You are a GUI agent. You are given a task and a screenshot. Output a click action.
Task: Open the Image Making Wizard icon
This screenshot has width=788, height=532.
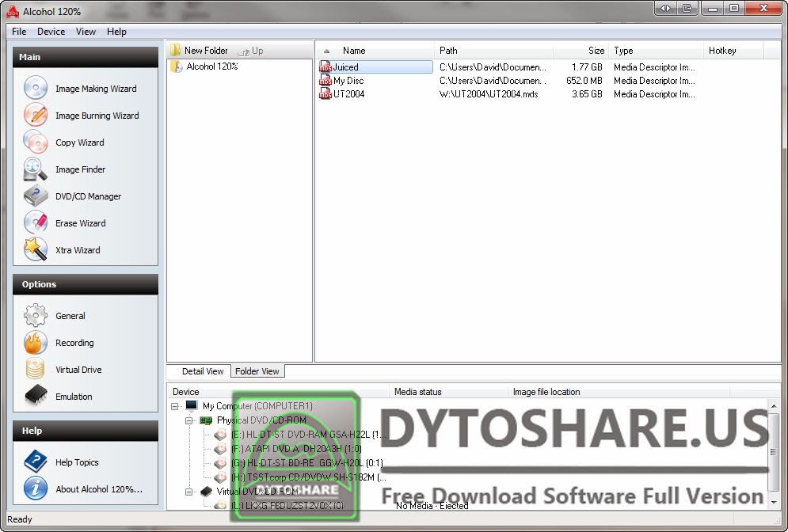click(36, 88)
